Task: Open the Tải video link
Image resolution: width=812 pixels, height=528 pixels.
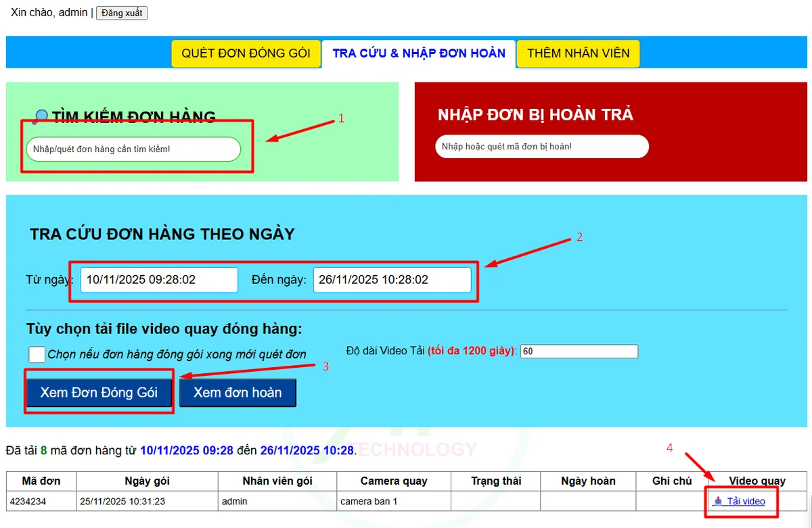Action: pos(746,502)
